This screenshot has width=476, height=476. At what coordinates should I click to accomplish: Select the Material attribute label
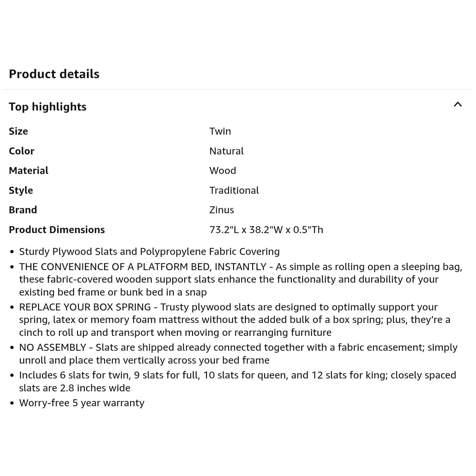[29, 171]
